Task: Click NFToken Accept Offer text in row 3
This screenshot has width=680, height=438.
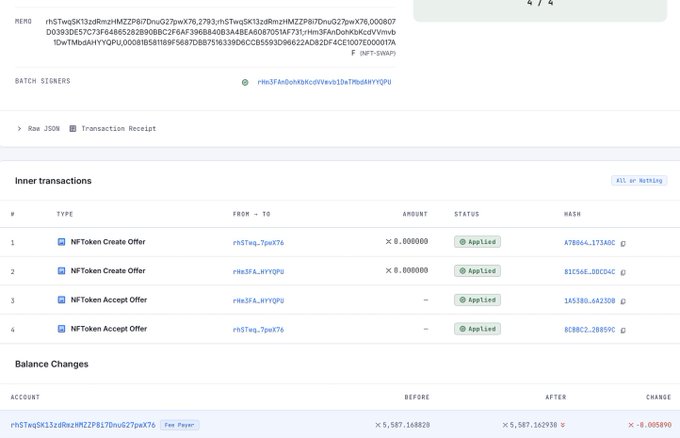Action: pyautogui.click(x=109, y=300)
